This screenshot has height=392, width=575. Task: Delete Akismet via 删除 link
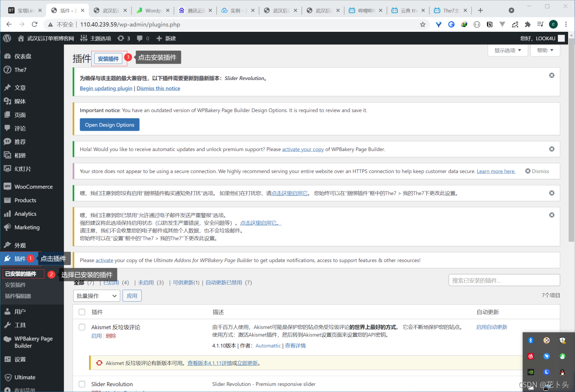coord(111,336)
